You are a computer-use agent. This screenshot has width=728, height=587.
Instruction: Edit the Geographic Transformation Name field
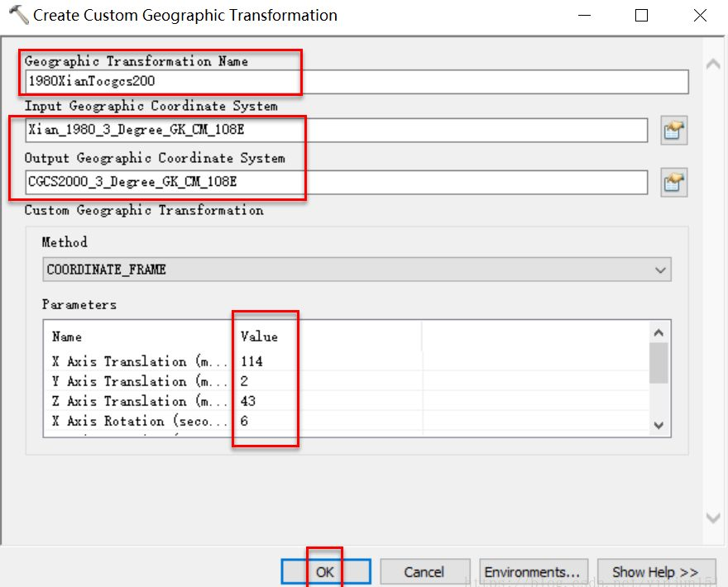pyautogui.click(x=356, y=82)
